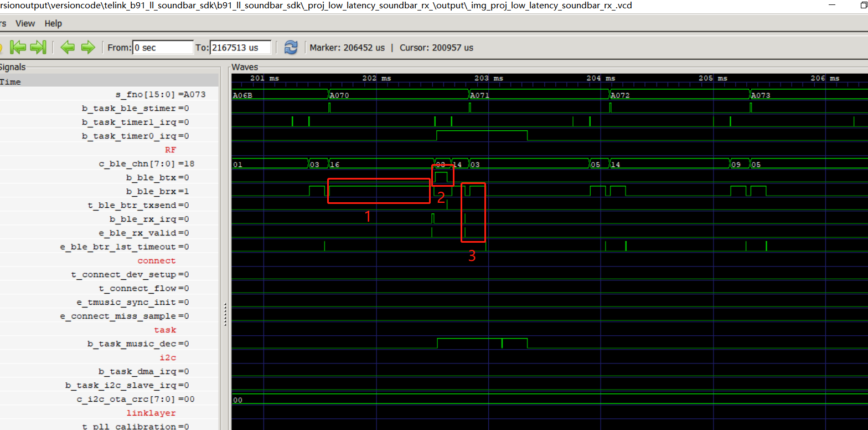Open the Help menu

click(x=53, y=23)
